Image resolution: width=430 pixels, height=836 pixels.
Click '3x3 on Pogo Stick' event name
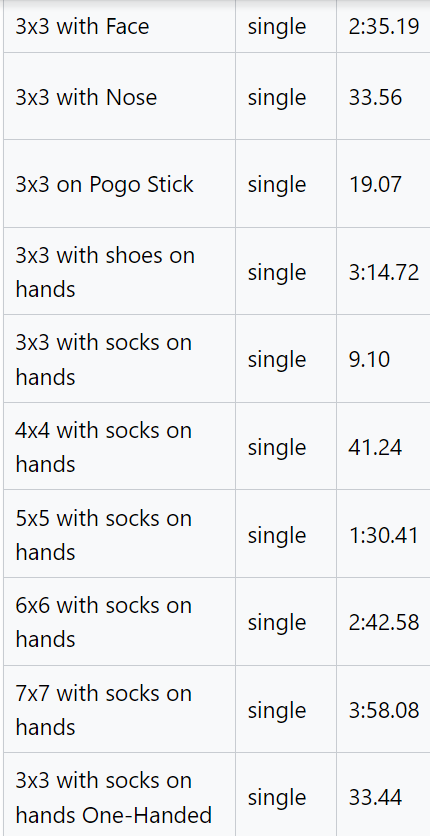[x=104, y=184]
